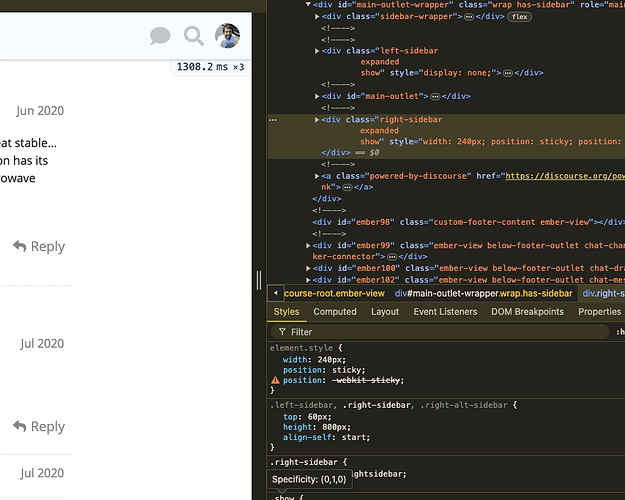
Task: Open the Jun 2020 post date
Action: click(x=40, y=110)
